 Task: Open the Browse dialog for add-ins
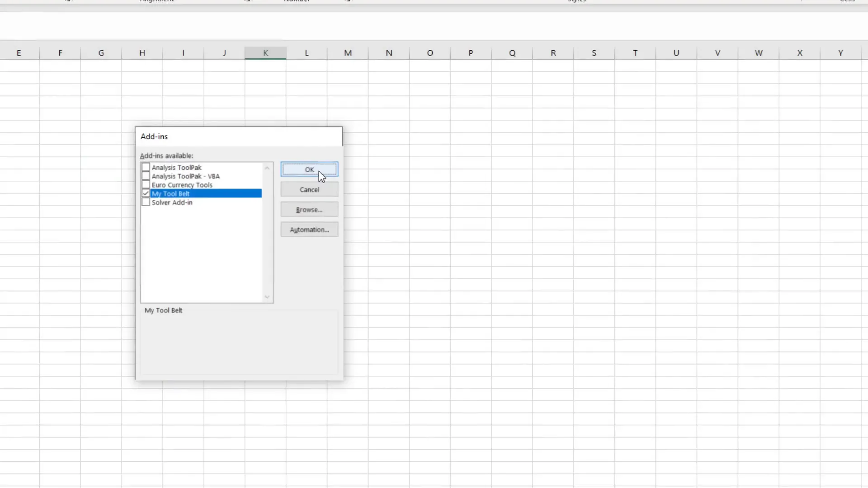(309, 209)
